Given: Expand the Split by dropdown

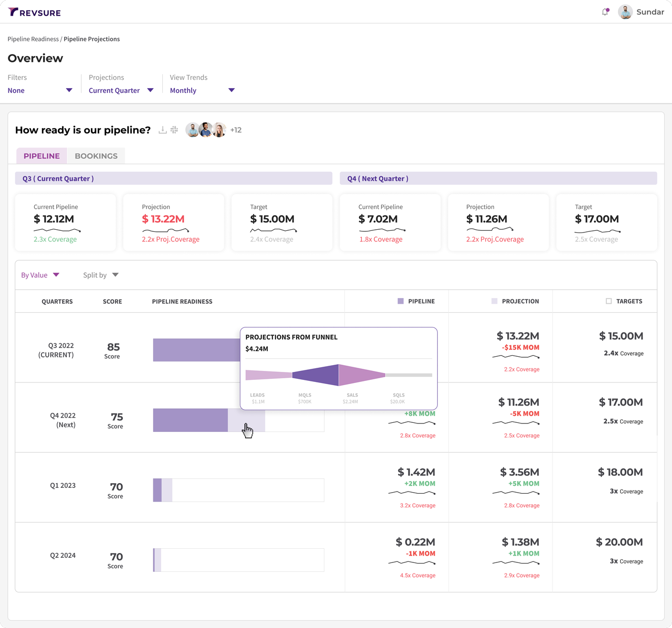Looking at the screenshot, I should point(101,275).
